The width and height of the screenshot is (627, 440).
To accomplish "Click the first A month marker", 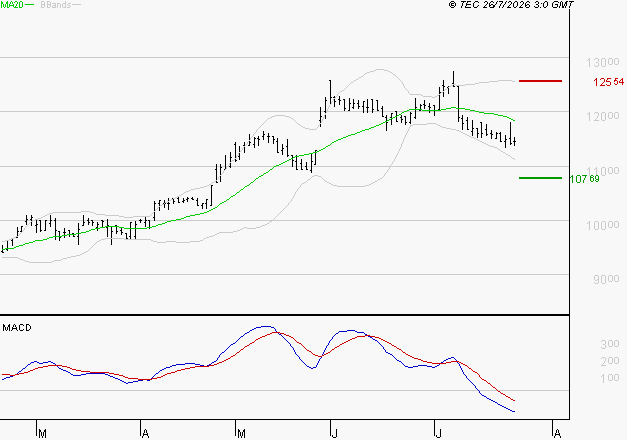I will [146, 434].
